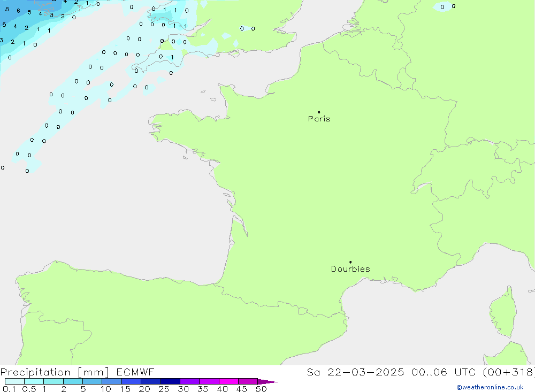
Task: Click the 'Sa 22-03-2025' date text
Action: (x=355, y=372)
